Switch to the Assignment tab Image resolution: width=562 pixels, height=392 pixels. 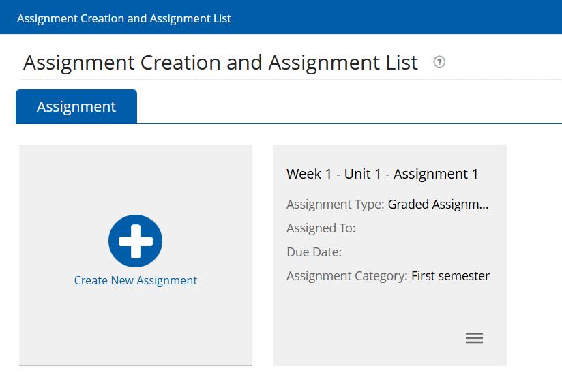(76, 107)
